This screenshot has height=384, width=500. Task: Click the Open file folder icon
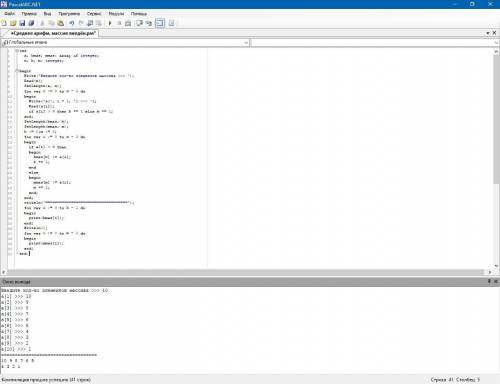tap(13, 23)
